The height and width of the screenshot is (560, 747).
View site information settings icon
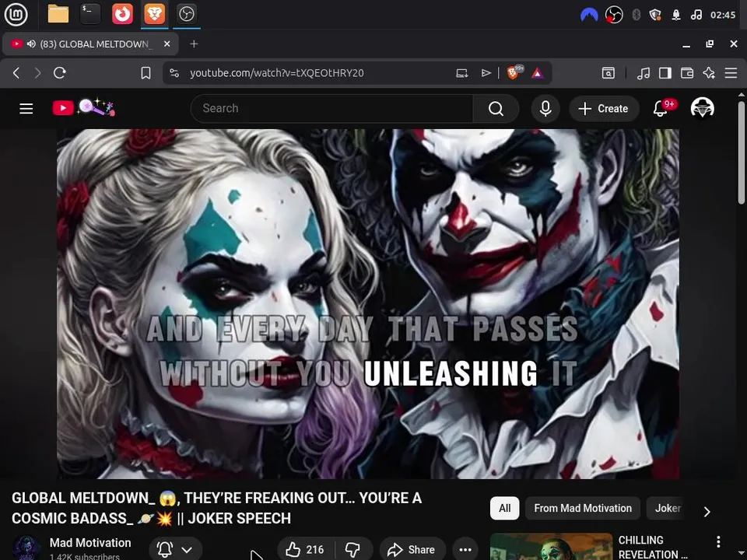[x=174, y=73]
